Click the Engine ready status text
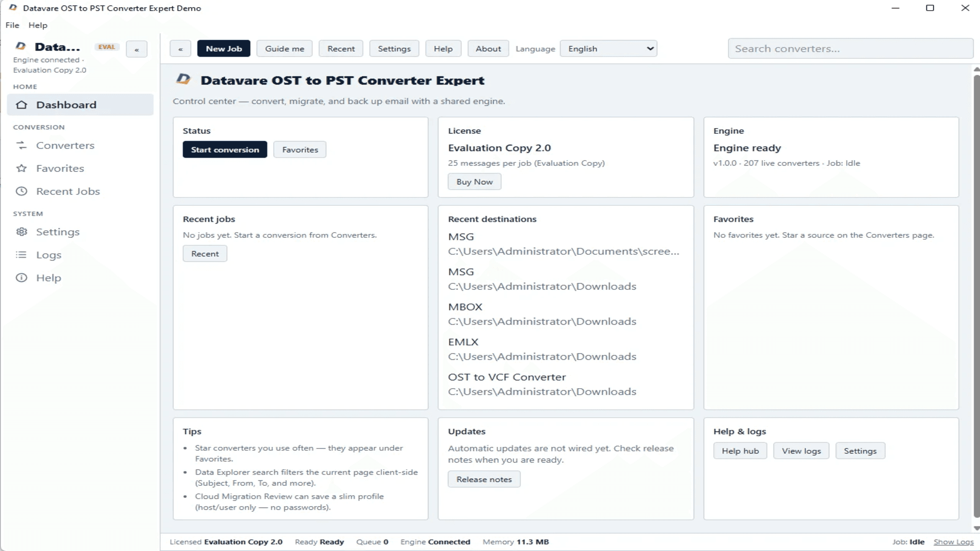The width and height of the screenshot is (980, 551). (x=747, y=148)
